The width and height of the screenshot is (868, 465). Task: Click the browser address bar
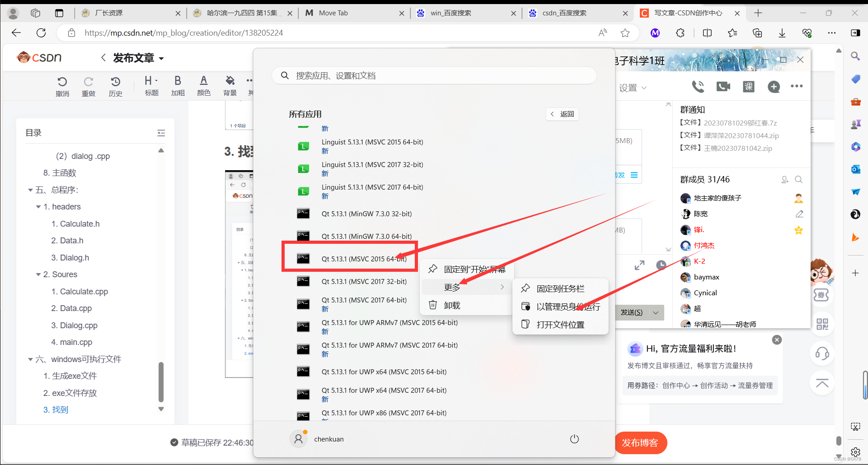330,33
